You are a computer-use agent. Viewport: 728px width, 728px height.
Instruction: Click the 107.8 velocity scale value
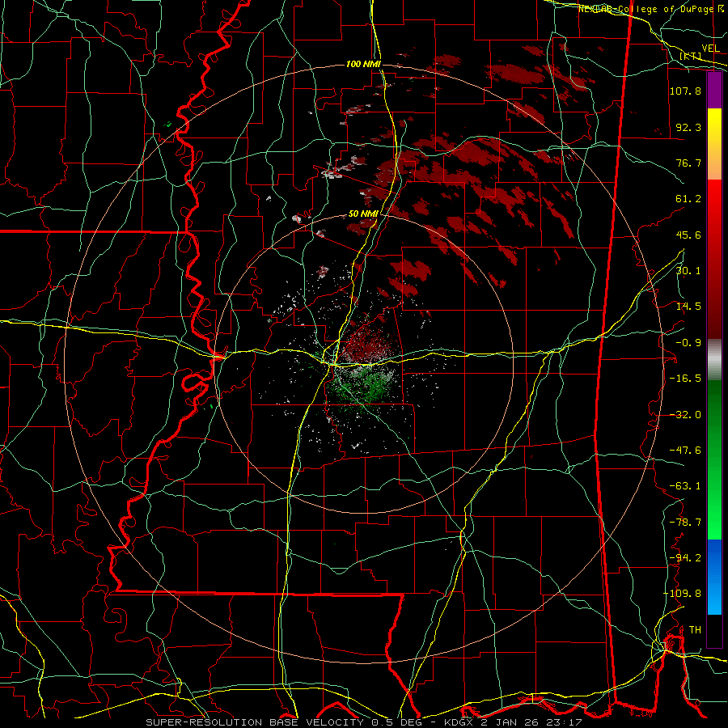click(685, 91)
